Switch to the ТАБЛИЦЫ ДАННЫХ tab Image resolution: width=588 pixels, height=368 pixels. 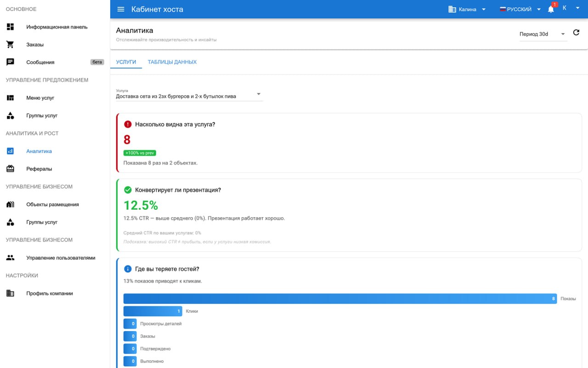(x=172, y=62)
